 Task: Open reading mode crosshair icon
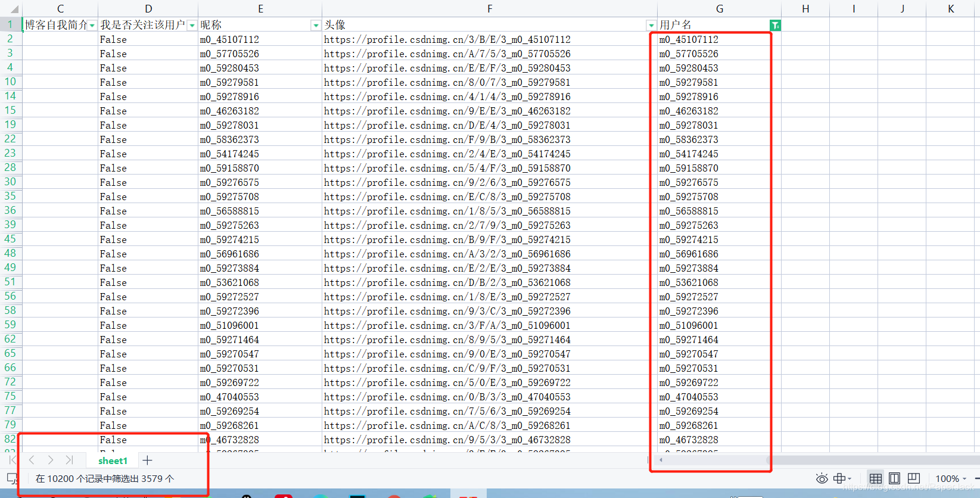(x=839, y=478)
